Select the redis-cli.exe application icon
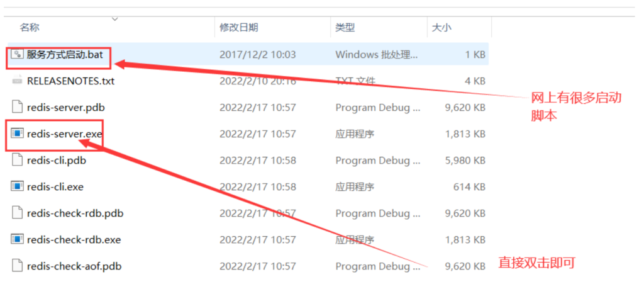 pyautogui.click(x=17, y=186)
